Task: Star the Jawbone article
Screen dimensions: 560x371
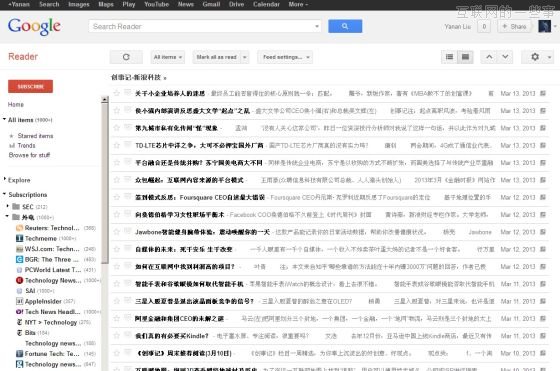Action: (116, 232)
